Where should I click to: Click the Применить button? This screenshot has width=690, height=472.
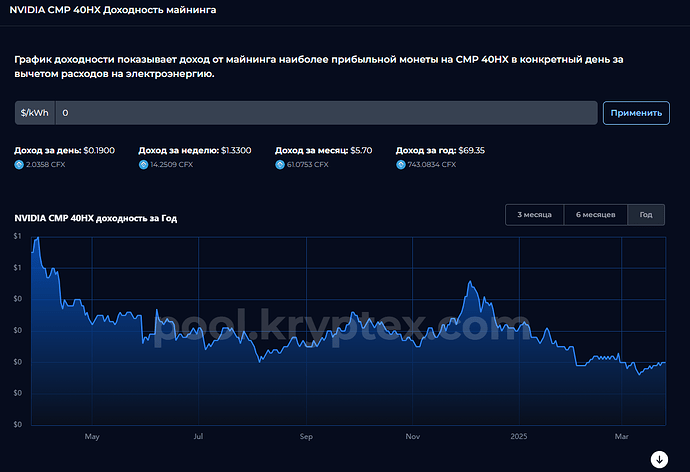tap(636, 113)
